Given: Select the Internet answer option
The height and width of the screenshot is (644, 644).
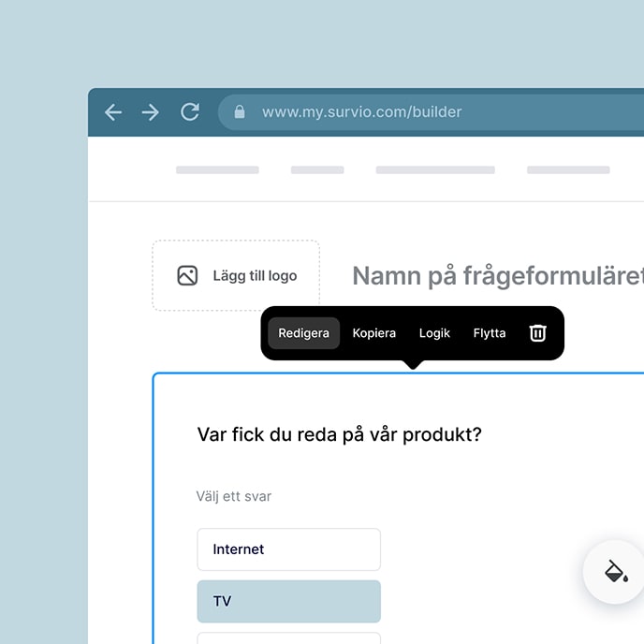Looking at the screenshot, I should click(x=288, y=549).
